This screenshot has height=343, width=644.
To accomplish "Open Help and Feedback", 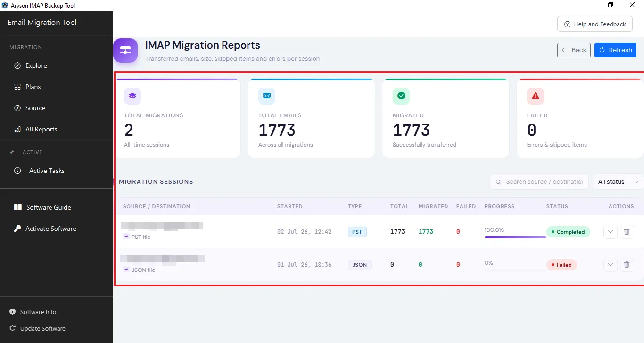I will pos(594,24).
